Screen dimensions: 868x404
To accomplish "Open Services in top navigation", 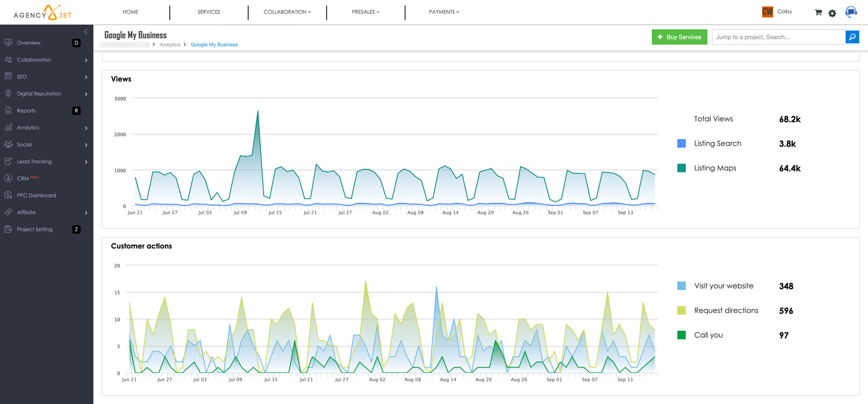I will click(x=209, y=12).
